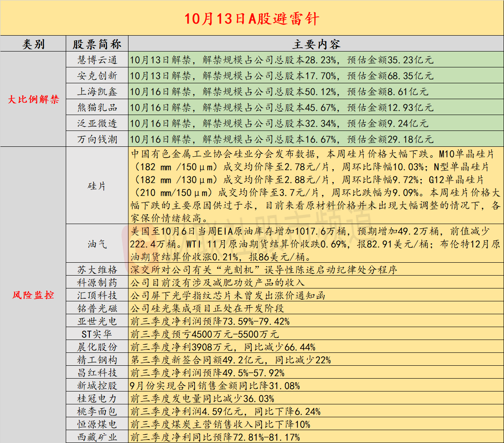Select stock name '昌红科技'
The image size is (504, 443).
pos(97,372)
